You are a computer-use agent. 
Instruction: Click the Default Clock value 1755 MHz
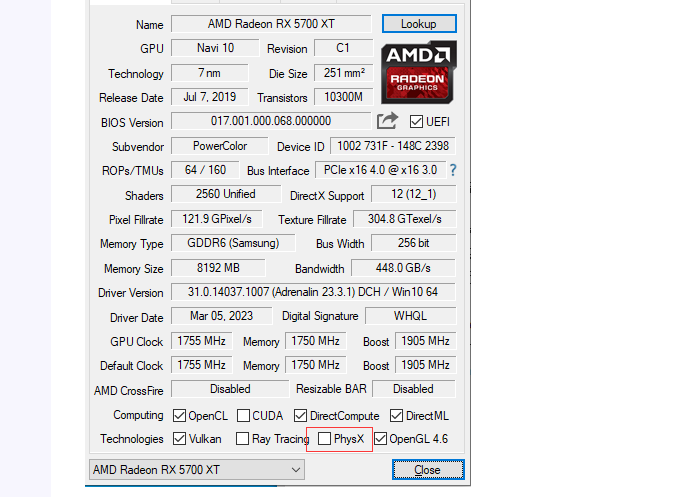201,365
